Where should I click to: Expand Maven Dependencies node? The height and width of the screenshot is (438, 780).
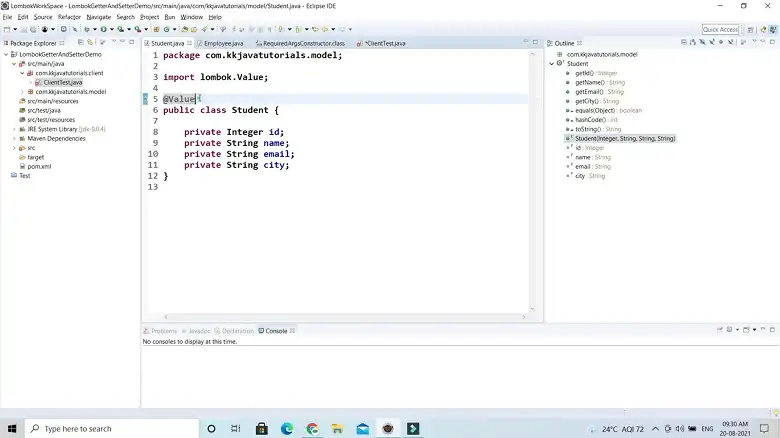[14, 138]
